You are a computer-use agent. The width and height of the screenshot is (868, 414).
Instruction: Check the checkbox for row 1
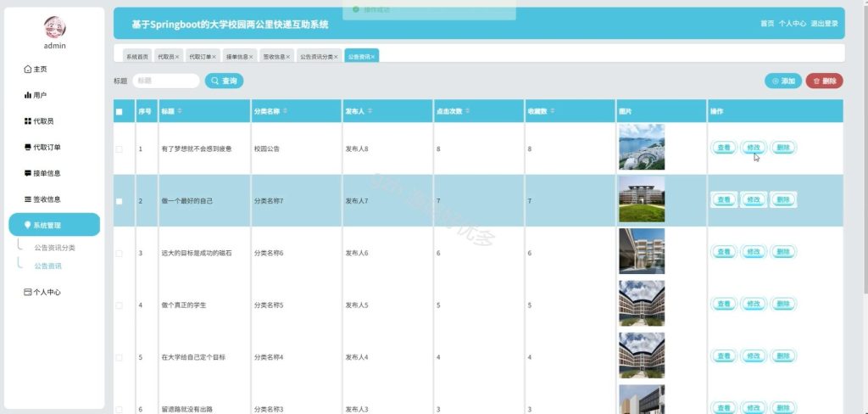pos(119,149)
